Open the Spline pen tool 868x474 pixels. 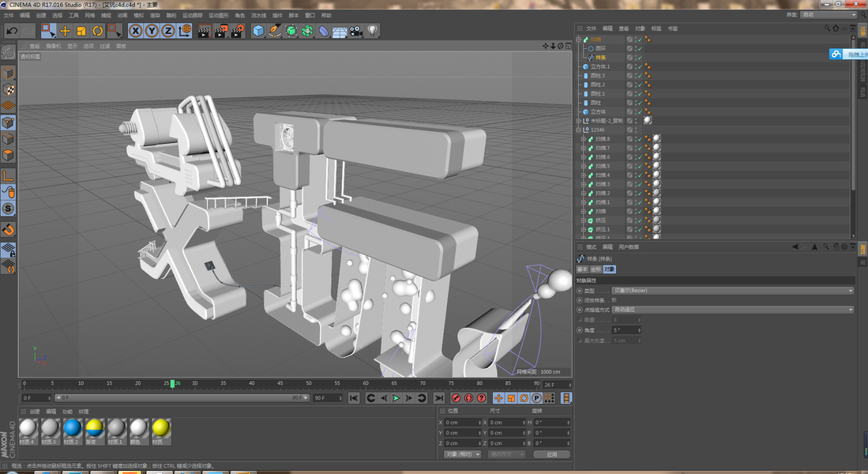(275, 31)
